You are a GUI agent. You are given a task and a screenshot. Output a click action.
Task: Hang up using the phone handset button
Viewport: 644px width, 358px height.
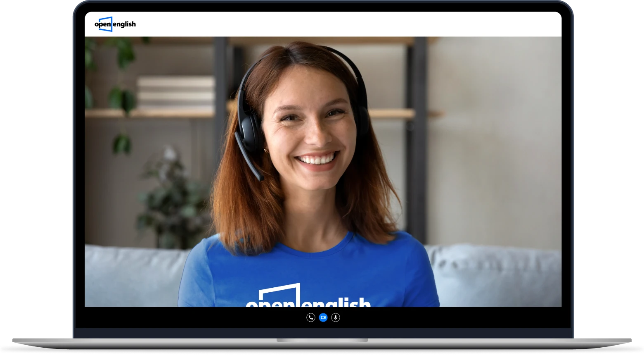pyautogui.click(x=311, y=317)
